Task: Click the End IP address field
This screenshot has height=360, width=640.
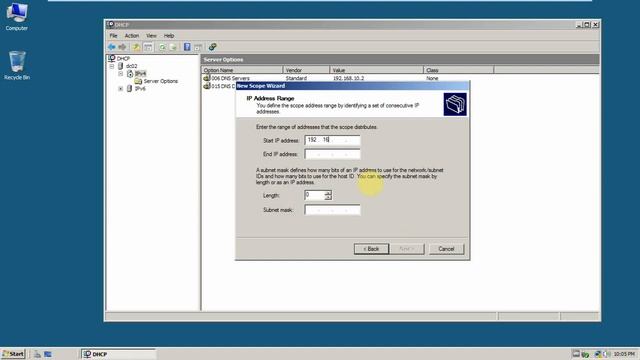Action: point(332,154)
